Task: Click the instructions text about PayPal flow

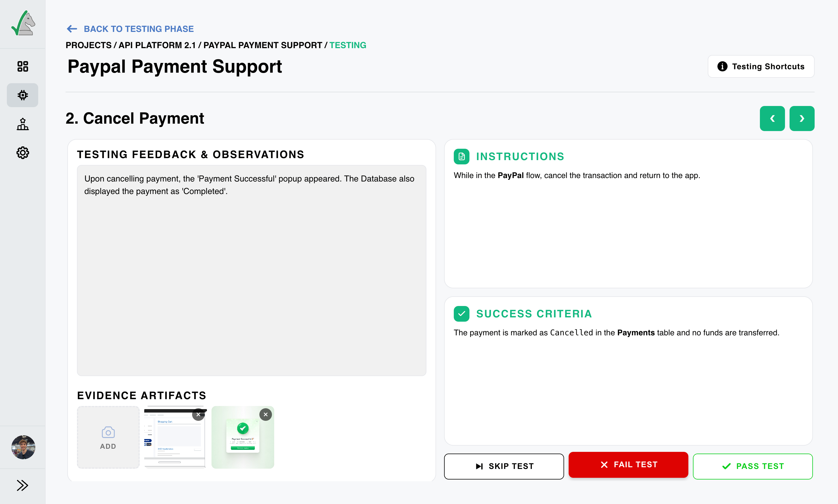Action: pyautogui.click(x=577, y=176)
